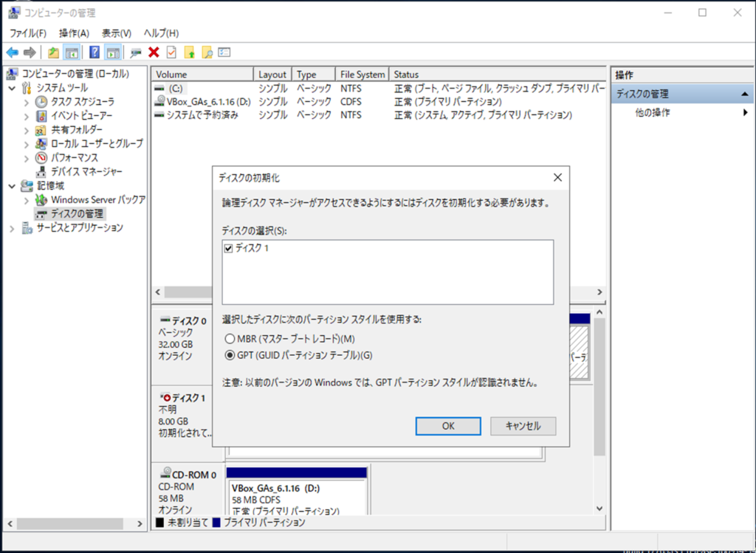Image resolution: width=756 pixels, height=553 pixels.
Task: Expand 他の操作 submenu arrow
Action: click(745, 113)
